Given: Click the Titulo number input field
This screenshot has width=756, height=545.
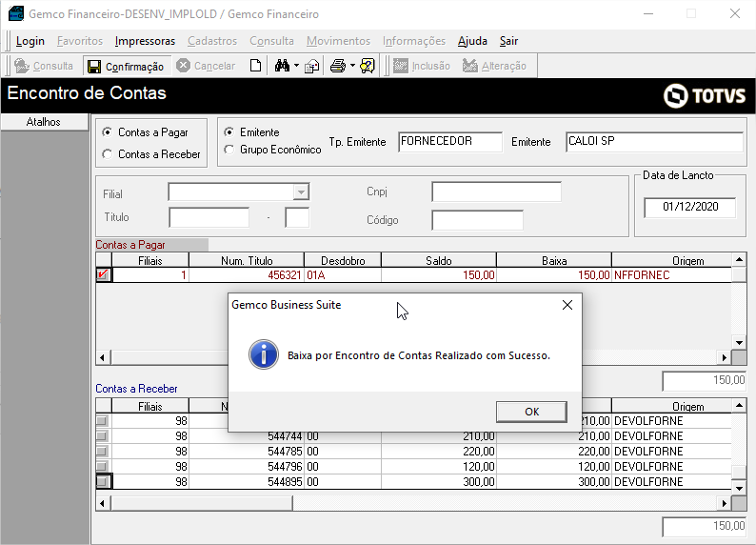Looking at the screenshot, I should pyautogui.click(x=209, y=217).
